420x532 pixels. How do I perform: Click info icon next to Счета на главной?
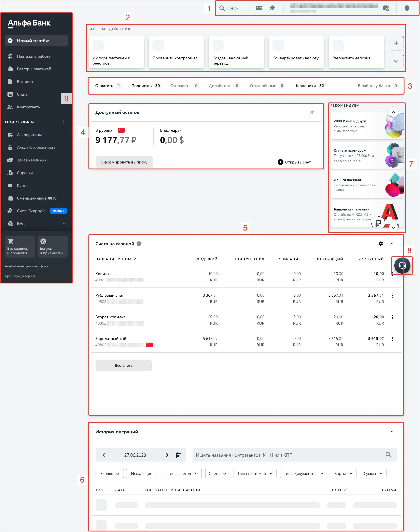pyautogui.click(x=139, y=244)
